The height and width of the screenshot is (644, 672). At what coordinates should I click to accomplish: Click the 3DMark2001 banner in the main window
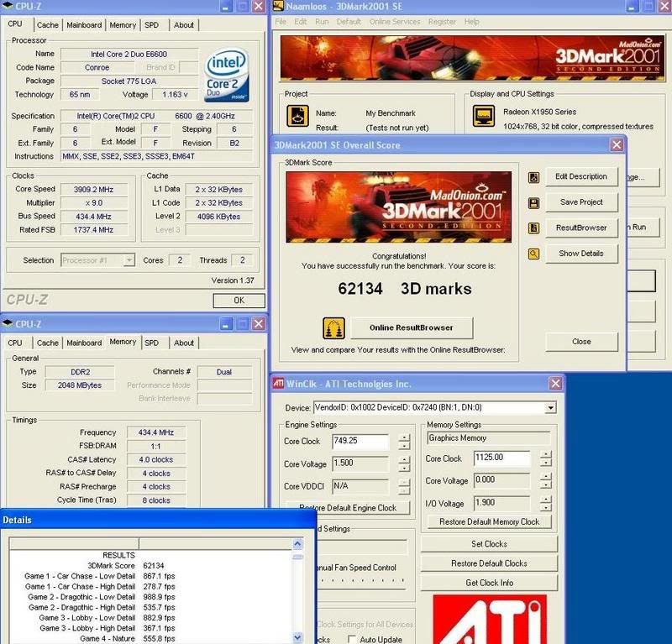pyautogui.click(x=472, y=58)
